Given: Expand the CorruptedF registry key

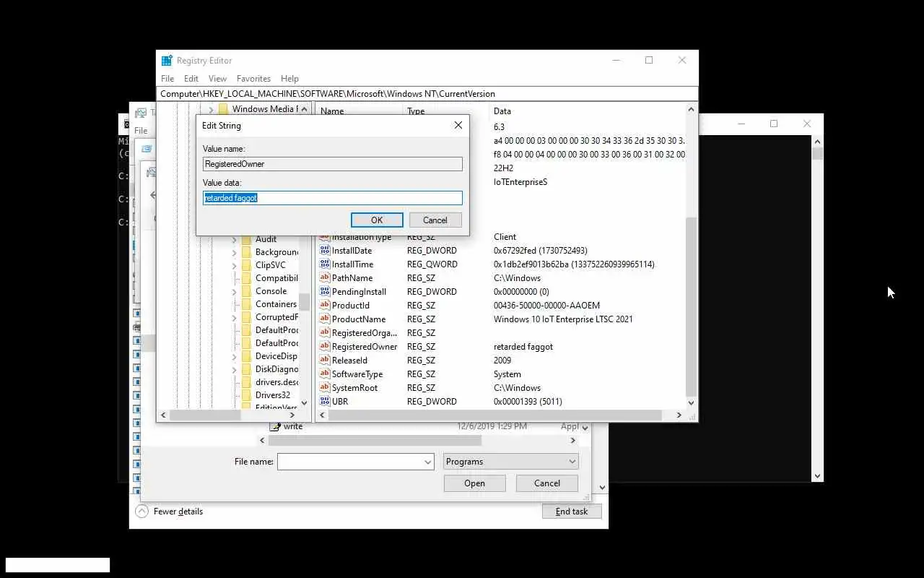Looking at the screenshot, I should click(x=235, y=317).
